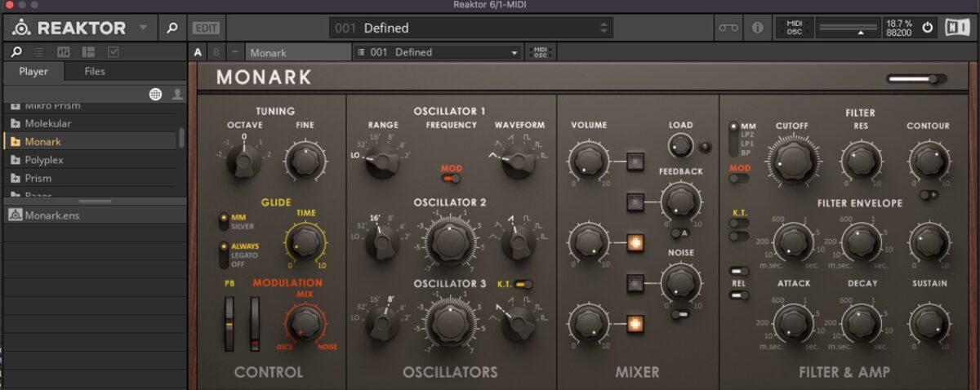This screenshot has width=980, height=390.
Task: Switch the filter mode MM/LP2/LP1/BP selector
Action: [x=734, y=139]
